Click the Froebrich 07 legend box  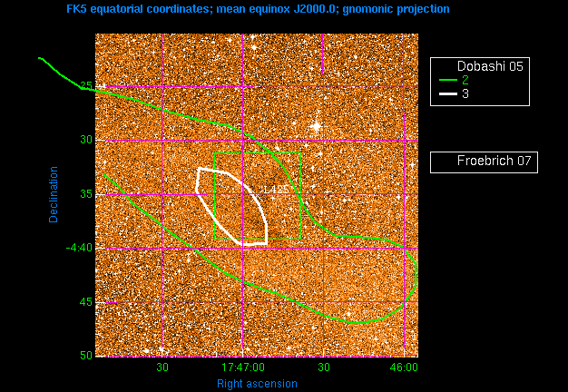484,162
